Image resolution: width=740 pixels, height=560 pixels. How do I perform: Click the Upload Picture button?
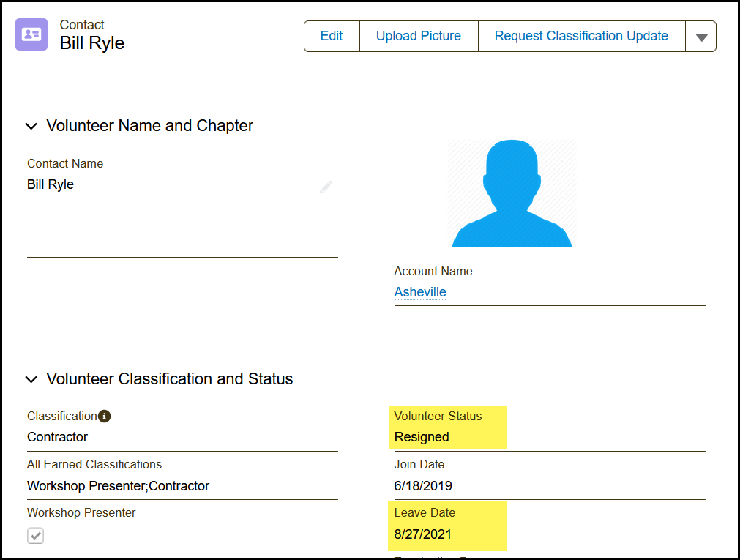coord(419,36)
